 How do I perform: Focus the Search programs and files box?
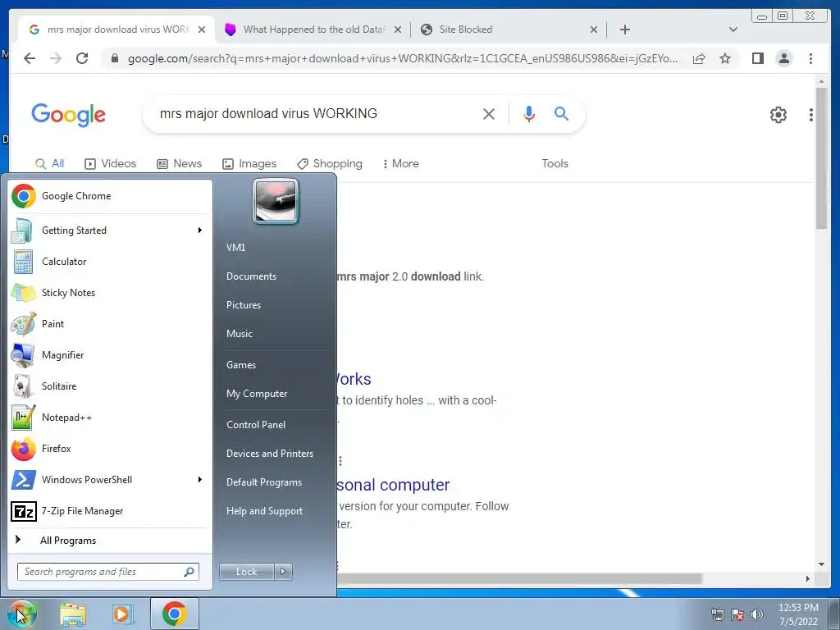click(108, 572)
